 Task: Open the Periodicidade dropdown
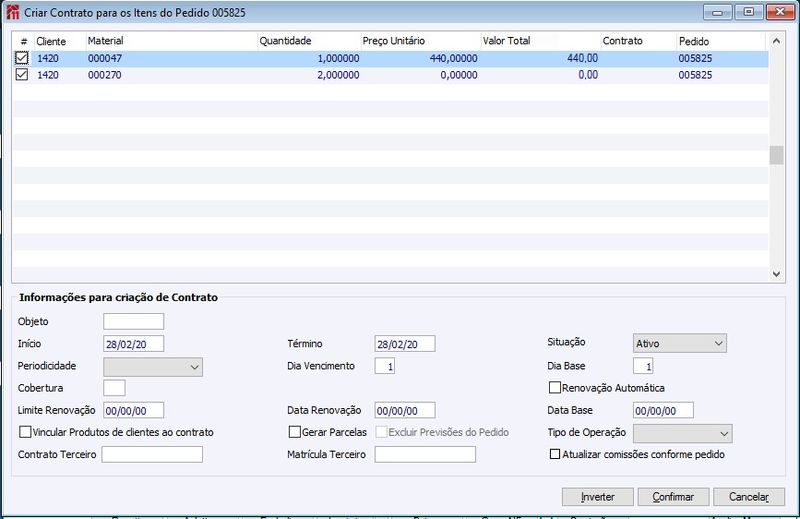153,367
